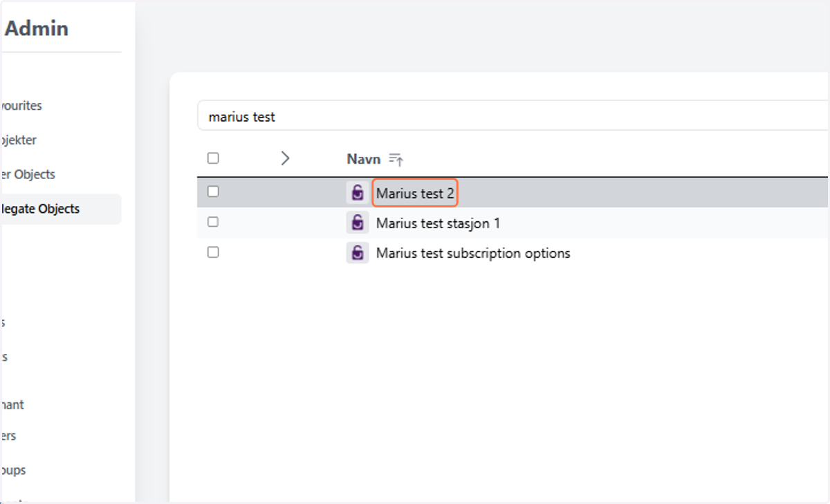Expand rows using the header chevron arrow
830x504 pixels.
pos(285,158)
